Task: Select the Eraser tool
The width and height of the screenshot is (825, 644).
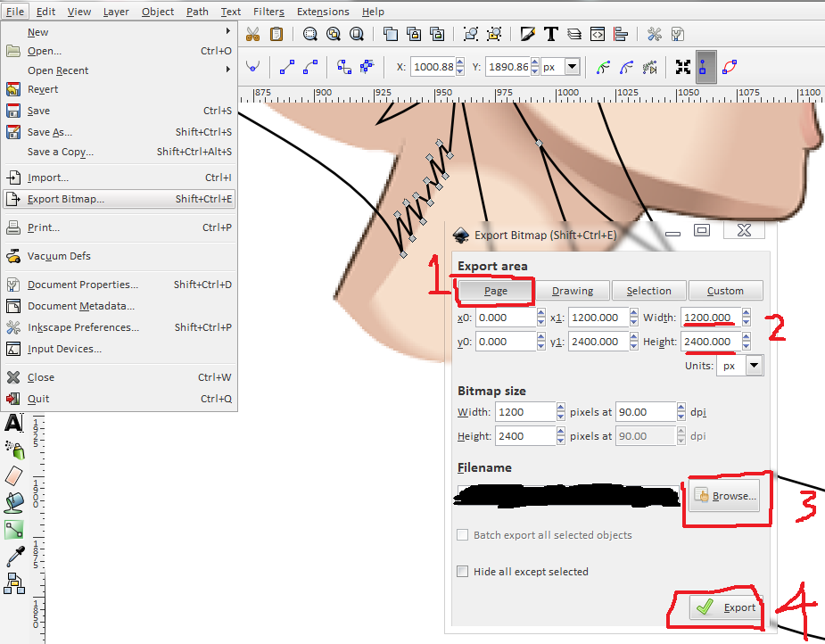Action: click(x=13, y=475)
